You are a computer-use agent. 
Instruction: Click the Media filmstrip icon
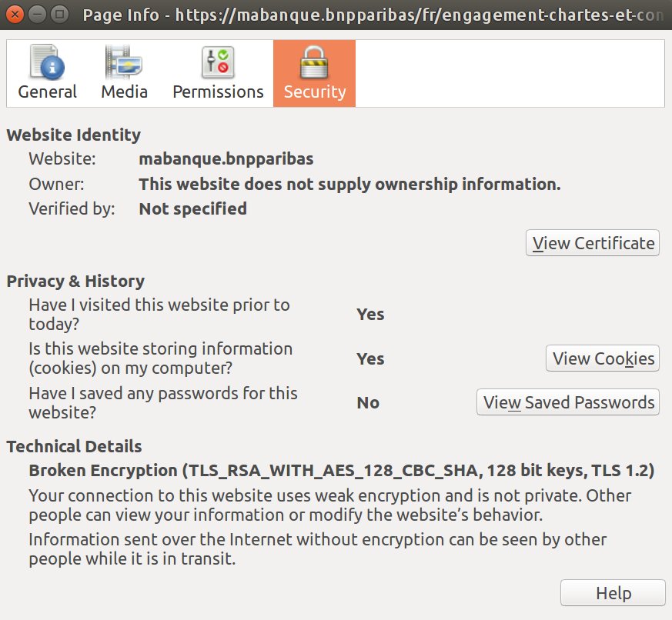pyautogui.click(x=123, y=62)
